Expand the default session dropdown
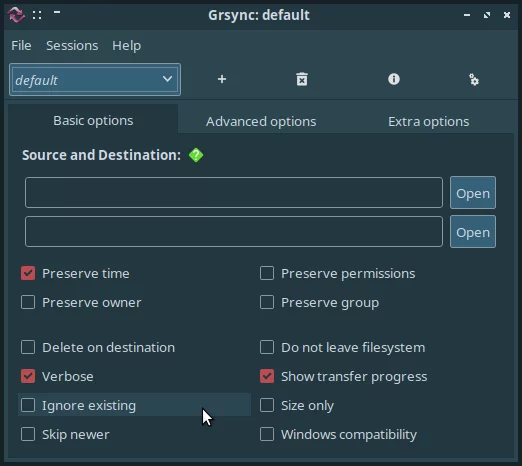The image size is (522, 466). click(95, 80)
